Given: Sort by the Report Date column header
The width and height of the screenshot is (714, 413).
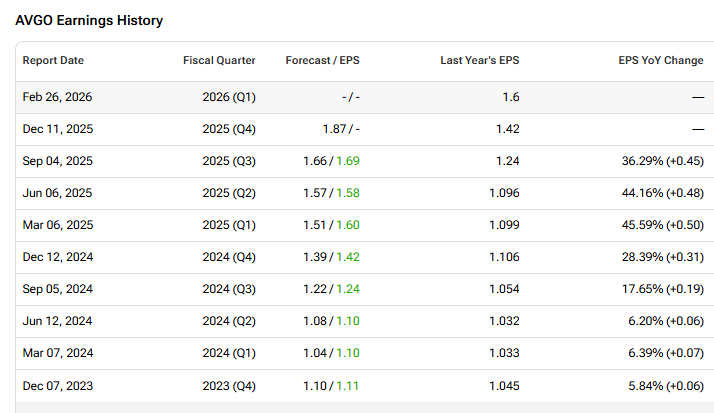Looking at the screenshot, I should coord(53,61).
